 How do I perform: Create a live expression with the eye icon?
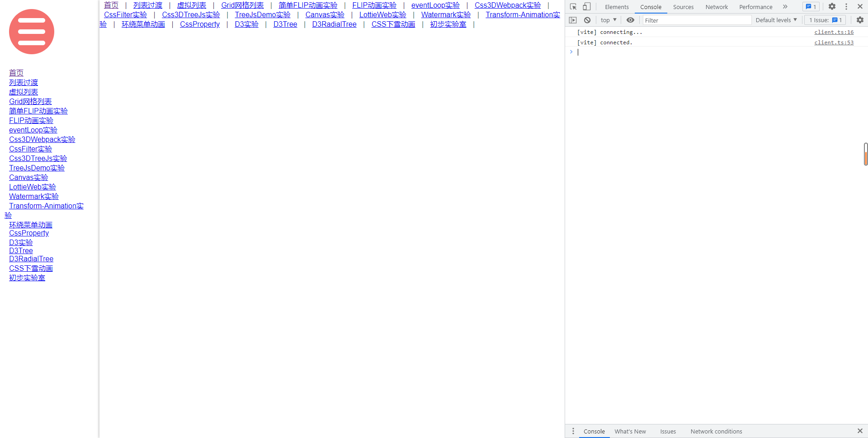tap(630, 20)
